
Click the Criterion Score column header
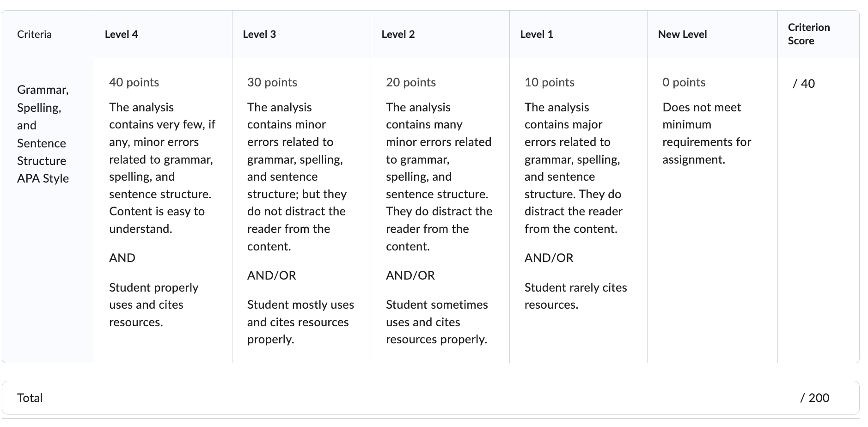pos(809,34)
